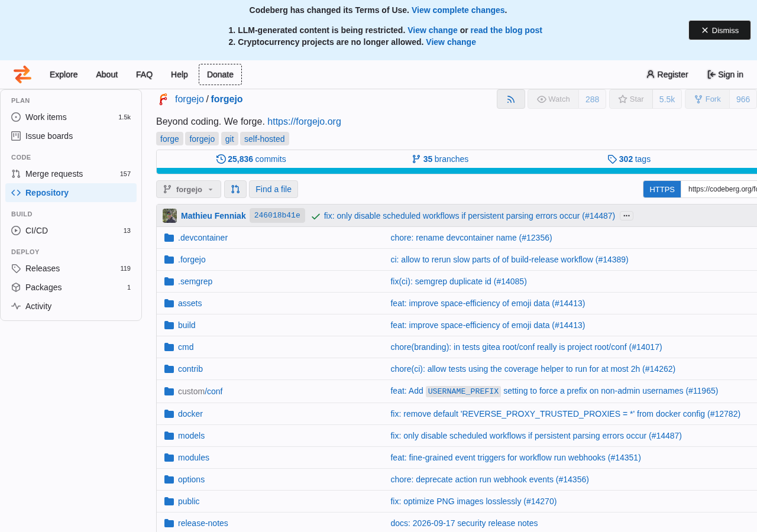
Task: Go to Explore in the navbar
Action: tap(63, 74)
